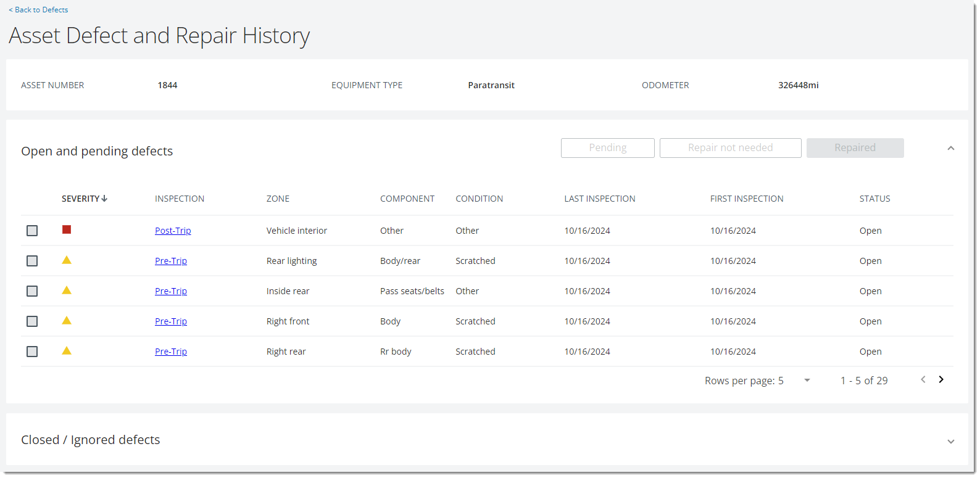980x478 pixels.
Task: Click the yellow warning triangle for Right front
Action: pyautogui.click(x=67, y=320)
